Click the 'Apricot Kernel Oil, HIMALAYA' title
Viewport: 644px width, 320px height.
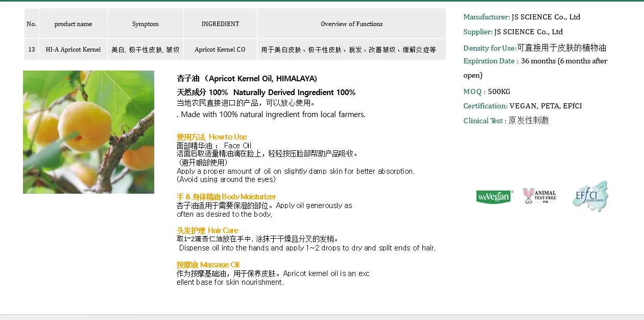pyautogui.click(x=247, y=79)
